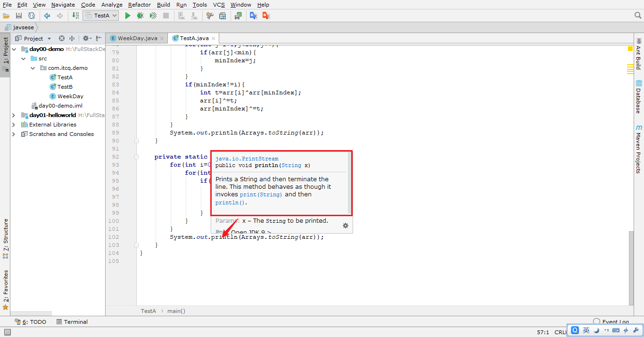Click the red Translate toolbar icon

266,16
